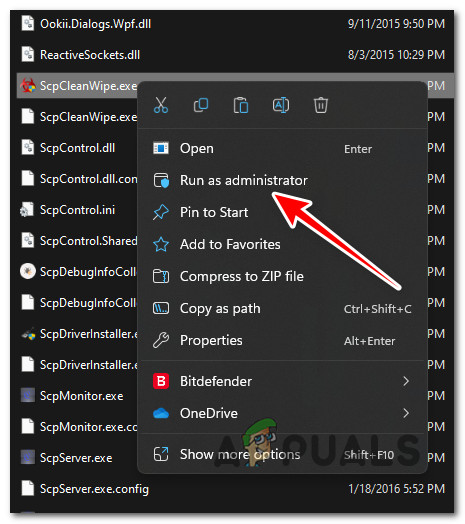465x524 pixels.
Task: Choose Open from the context menu
Action: coord(282,148)
